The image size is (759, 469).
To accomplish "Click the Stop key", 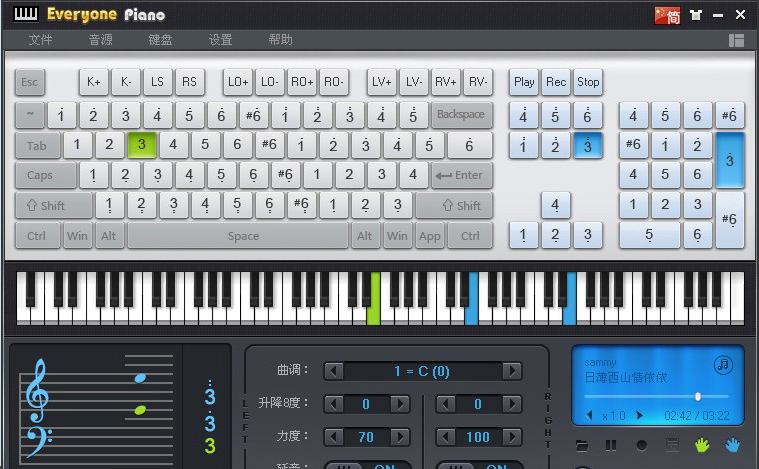I will [x=588, y=82].
